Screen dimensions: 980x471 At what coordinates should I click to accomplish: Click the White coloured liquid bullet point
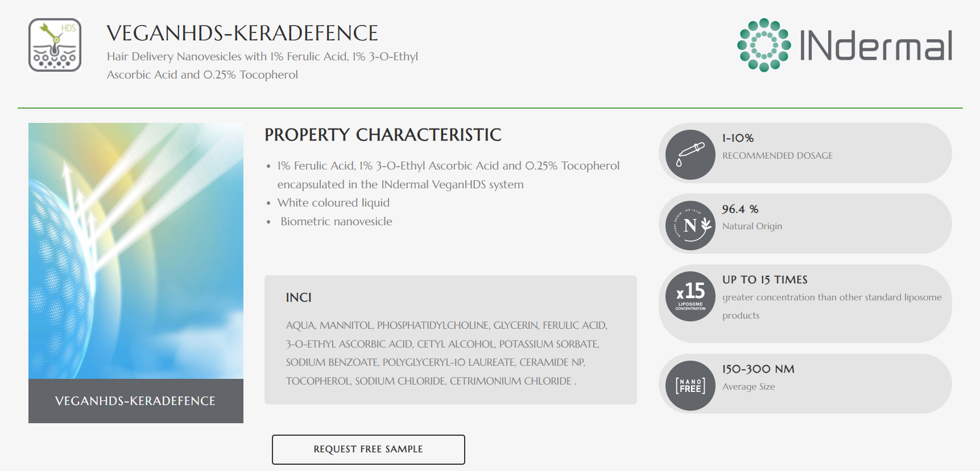point(333,203)
